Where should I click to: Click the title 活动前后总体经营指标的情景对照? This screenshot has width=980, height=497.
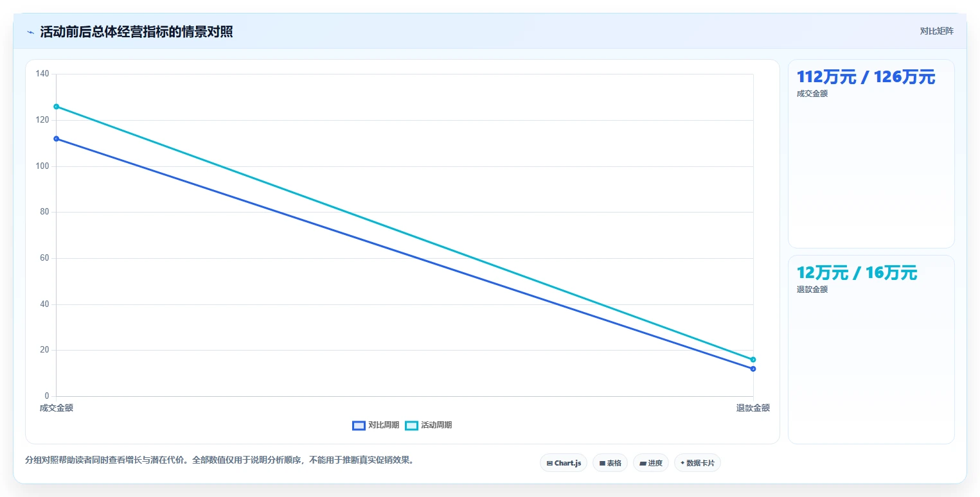[x=136, y=32]
